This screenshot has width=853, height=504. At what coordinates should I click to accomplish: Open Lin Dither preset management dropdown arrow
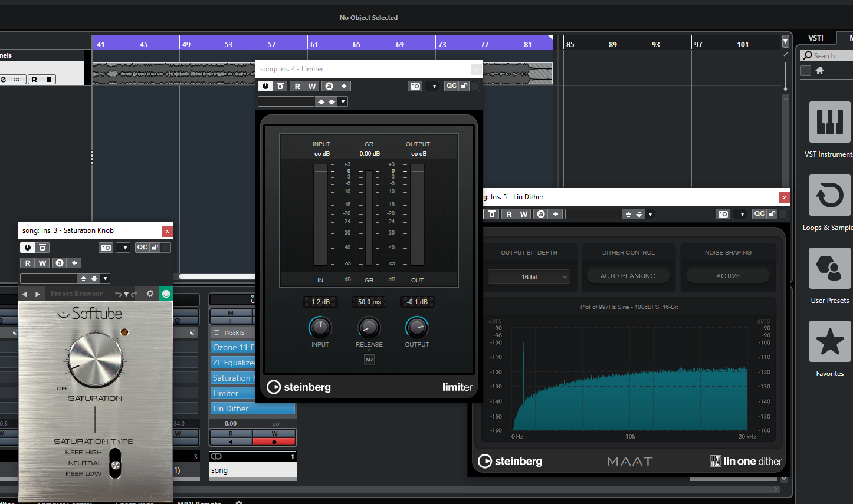point(650,214)
